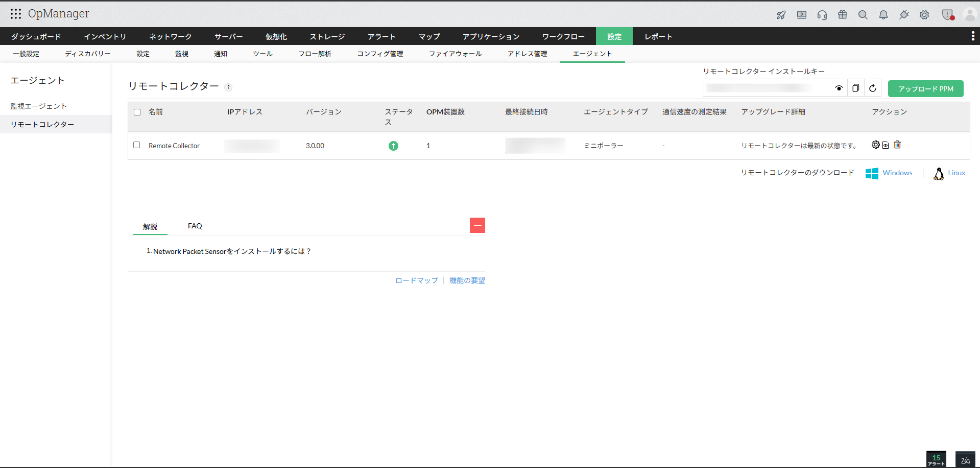980x468 pixels.
Task: Click the plug integrations icon
Action: [904, 15]
